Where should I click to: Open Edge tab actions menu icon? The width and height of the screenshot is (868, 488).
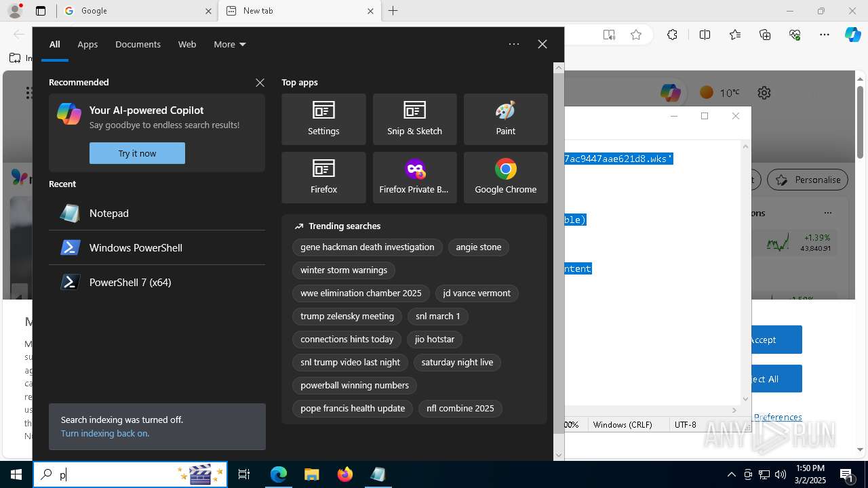click(x=41, y=11)
